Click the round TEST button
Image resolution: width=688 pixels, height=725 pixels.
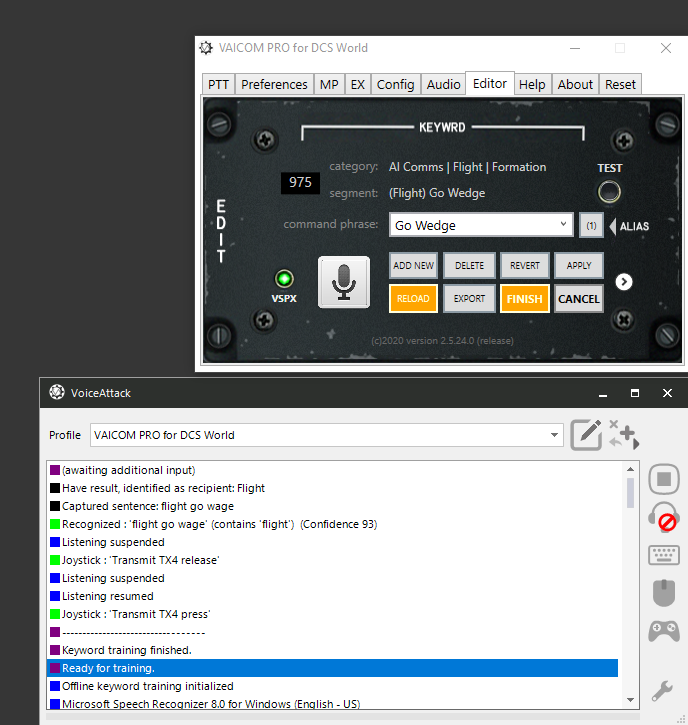[x=609, y=192]
